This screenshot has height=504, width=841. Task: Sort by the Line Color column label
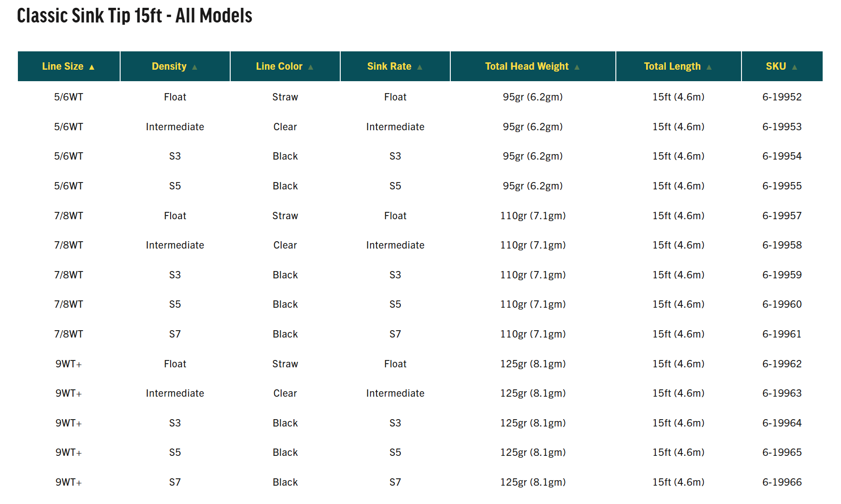click(x=279, y=66)
